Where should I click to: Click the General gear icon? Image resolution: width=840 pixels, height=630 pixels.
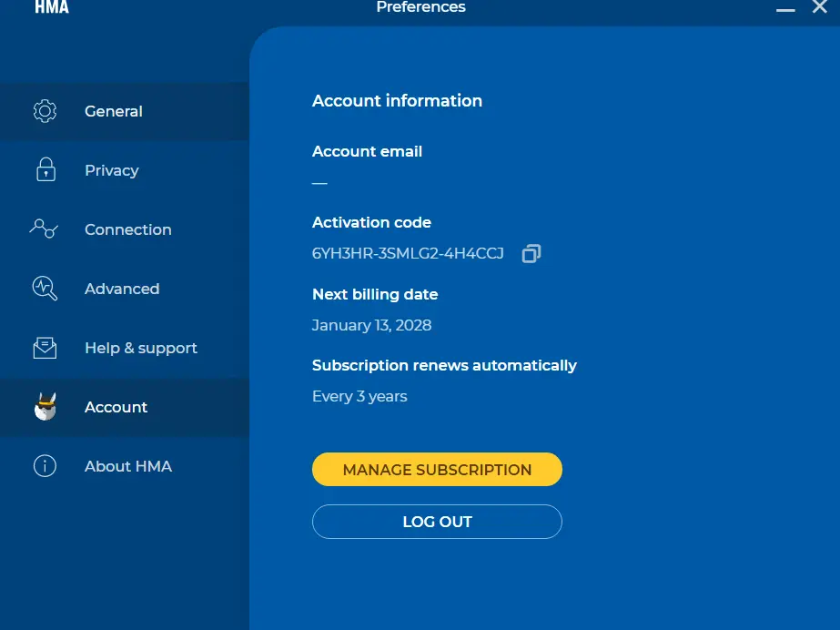click(45, 111)
